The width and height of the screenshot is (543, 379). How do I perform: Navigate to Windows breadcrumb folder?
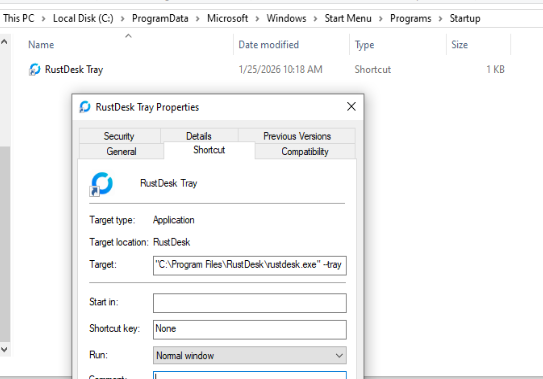click(x=286, y=18)
